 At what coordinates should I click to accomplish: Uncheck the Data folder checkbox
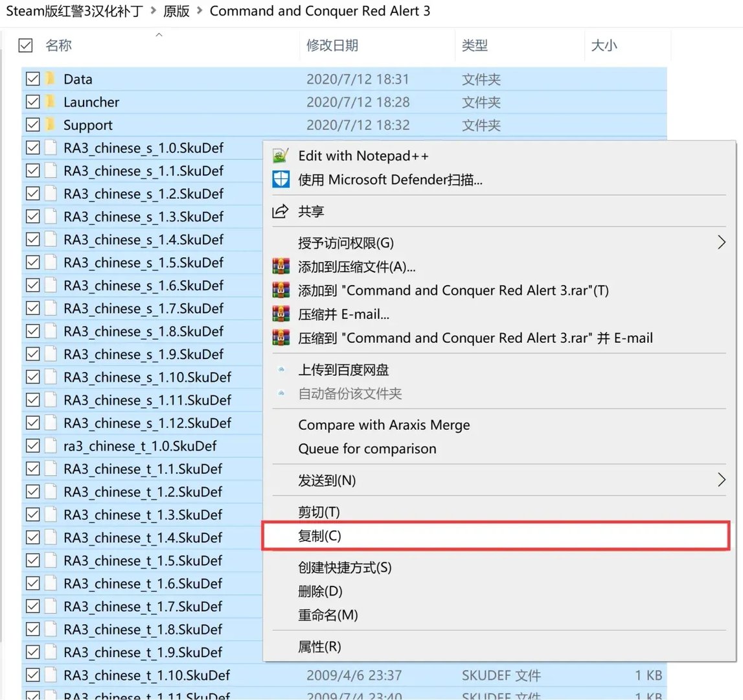[x=32, y=78]
